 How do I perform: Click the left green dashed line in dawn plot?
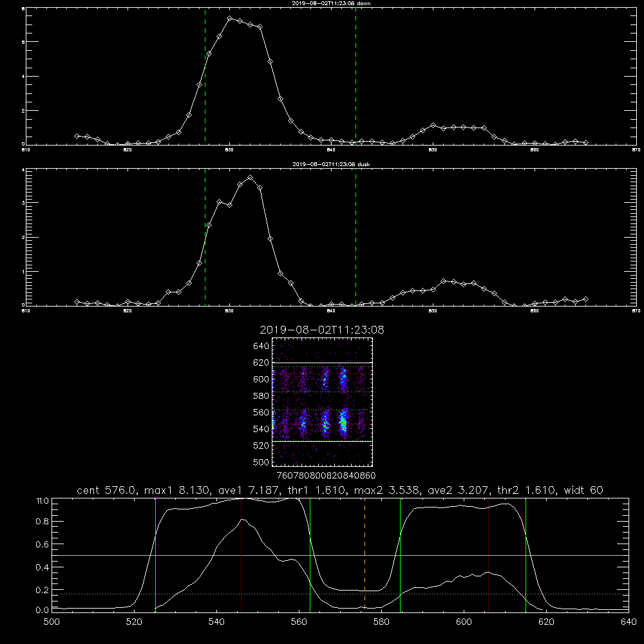click(x=205, y=76)
